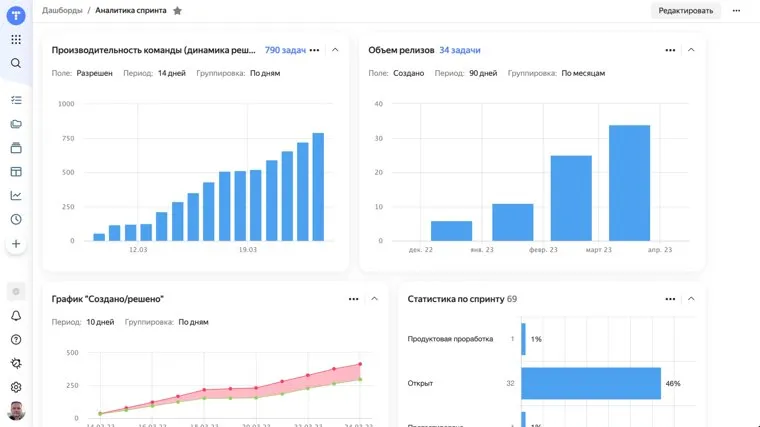Open the settings gear icon in sidebar
The image size is (760, 427).
16,387
